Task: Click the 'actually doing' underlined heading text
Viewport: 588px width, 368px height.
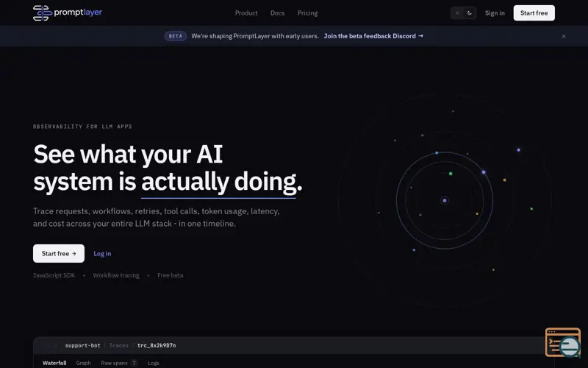Action: point(218,182)
